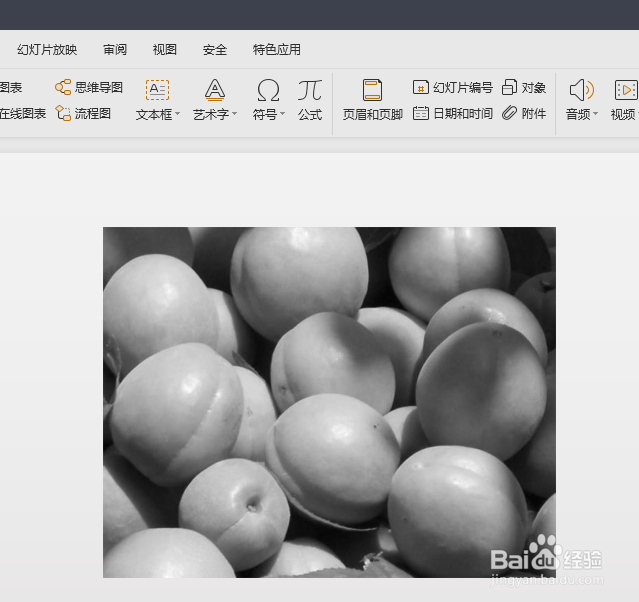The width and height of the screenshot is (639, 602).
Task: Select the 安全 tab
Action: coord(215,50)
